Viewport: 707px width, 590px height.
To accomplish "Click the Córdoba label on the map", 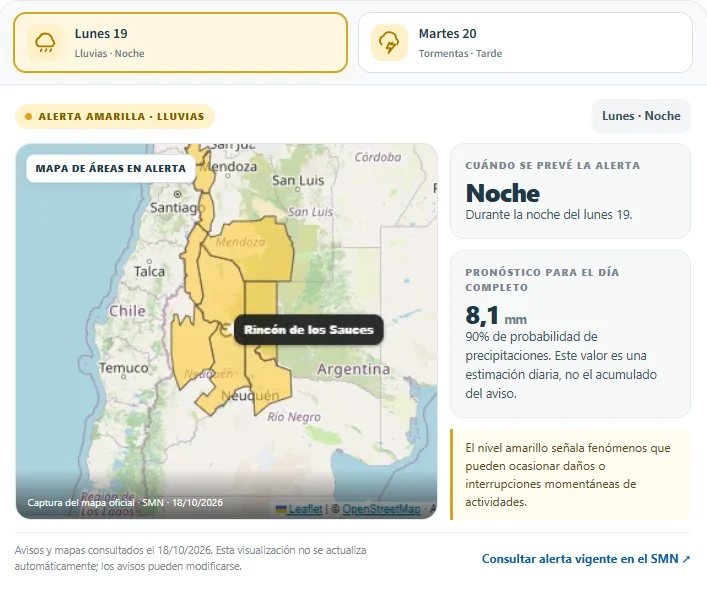I will point(378,157).
